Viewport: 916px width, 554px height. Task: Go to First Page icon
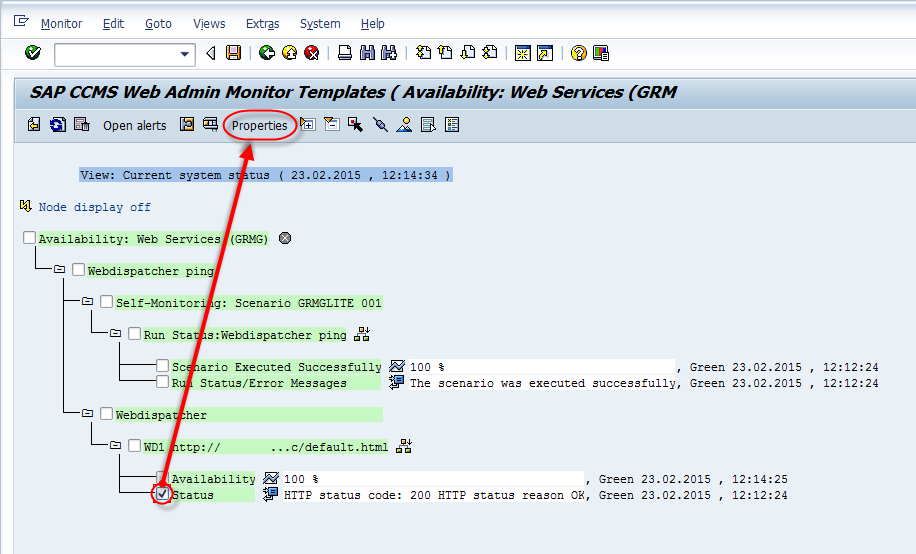point(423,53)
